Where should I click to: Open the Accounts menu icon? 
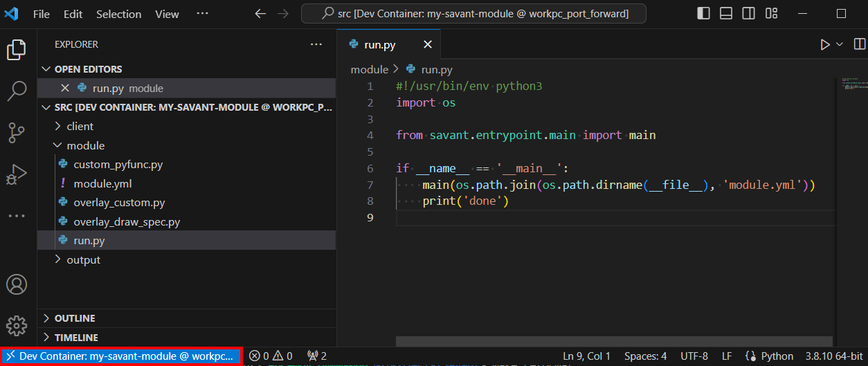(x=17, y=284)
